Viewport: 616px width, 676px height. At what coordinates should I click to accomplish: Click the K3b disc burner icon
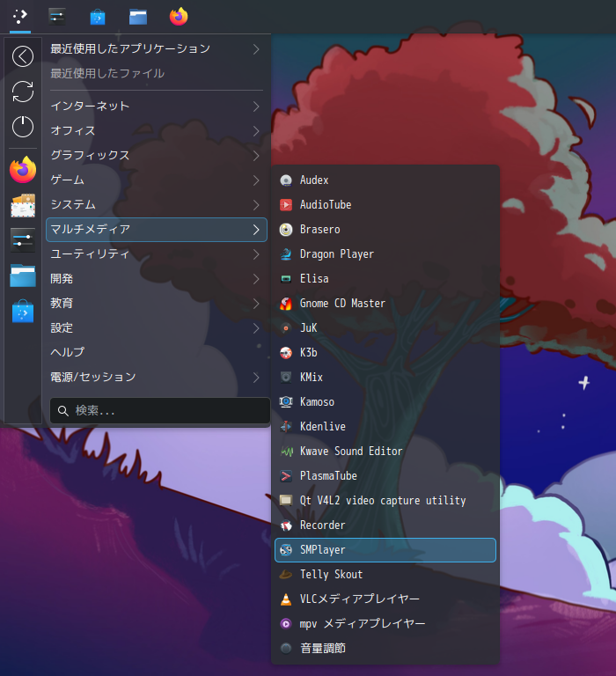(x=286, y=353)
